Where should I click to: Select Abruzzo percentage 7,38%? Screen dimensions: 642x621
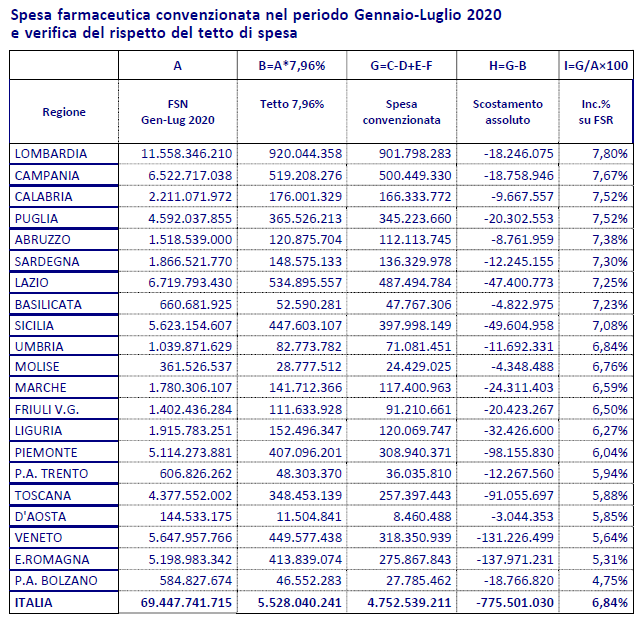pyautogui.click(x=610, y=239)
